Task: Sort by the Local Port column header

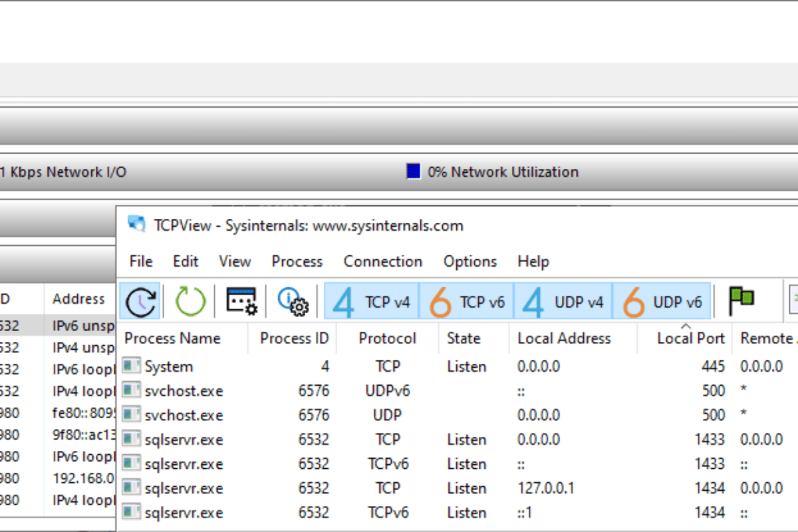Action: click(x=690, y=338)
